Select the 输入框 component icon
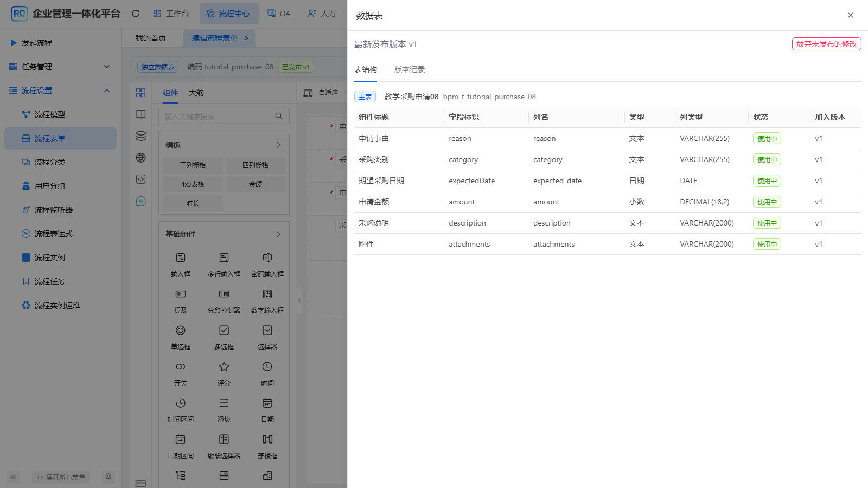The width and height of the screenshot is (868, 488). click(181, 258)
